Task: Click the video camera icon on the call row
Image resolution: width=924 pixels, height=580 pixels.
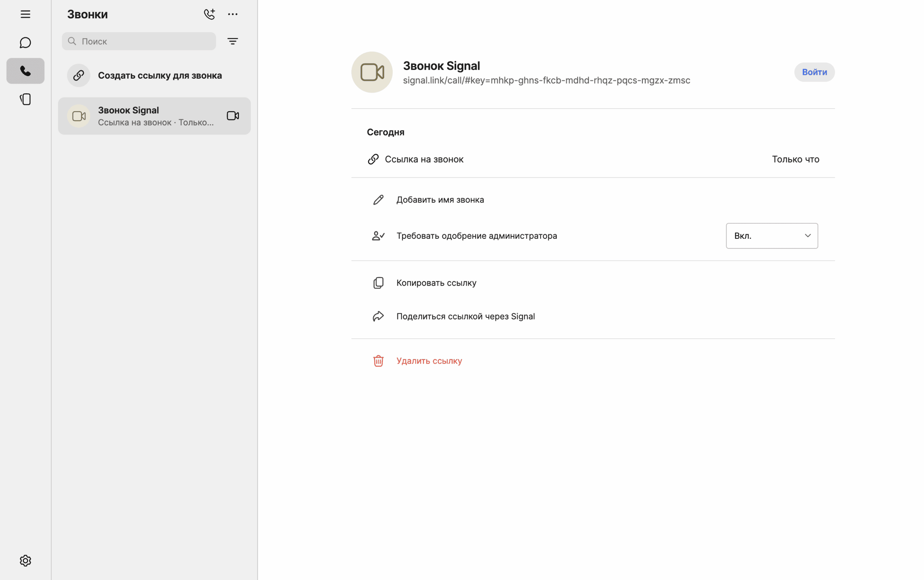Action: tap(233, 116)
